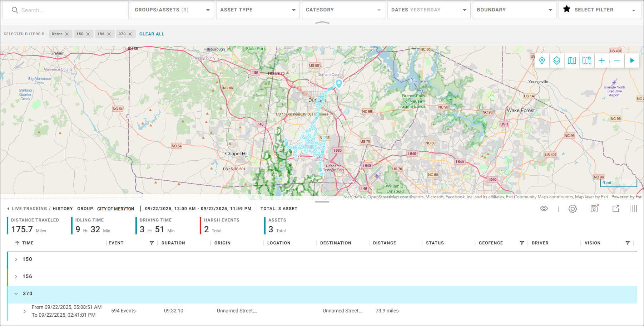The image size is (644, 326).
Task: Click the '73.9 miles' distance value
Action: point(387,311)
